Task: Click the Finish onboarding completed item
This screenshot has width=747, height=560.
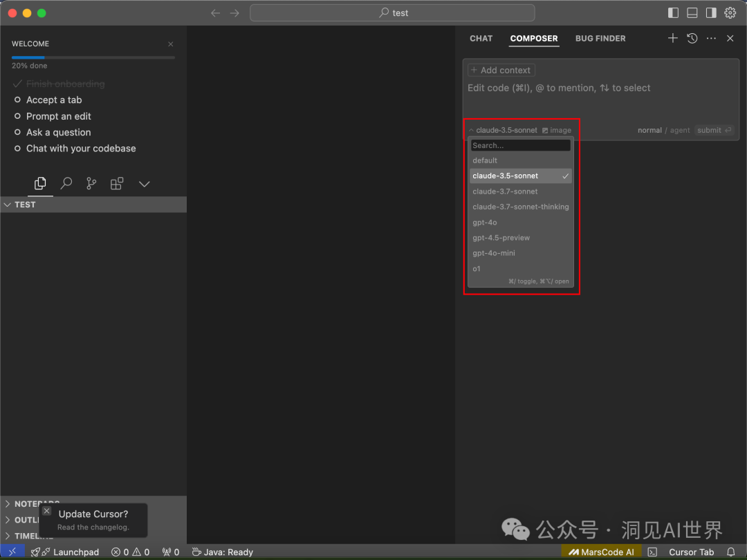Action: [59, 84]
